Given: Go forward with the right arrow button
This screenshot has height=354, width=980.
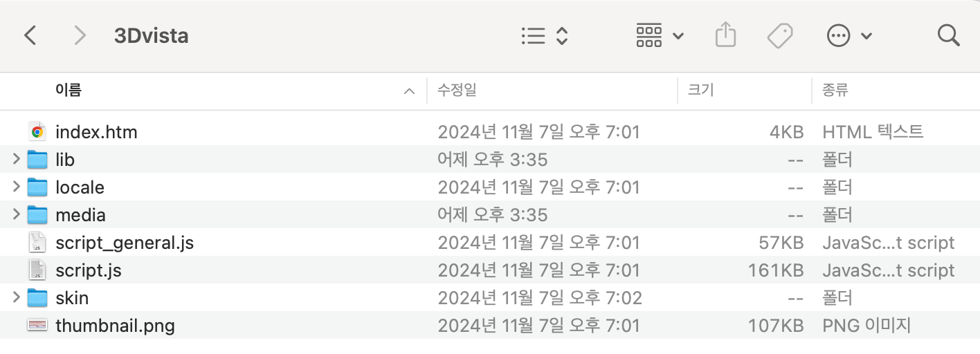Looking at the screenshot, I should click(80, 35).
